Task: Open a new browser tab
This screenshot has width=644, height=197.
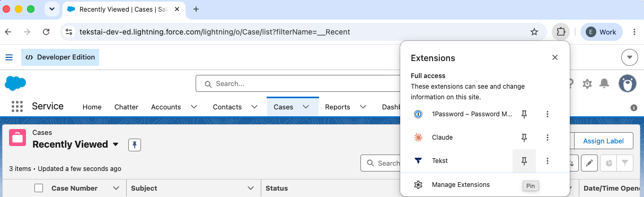Action: [196, 9]
